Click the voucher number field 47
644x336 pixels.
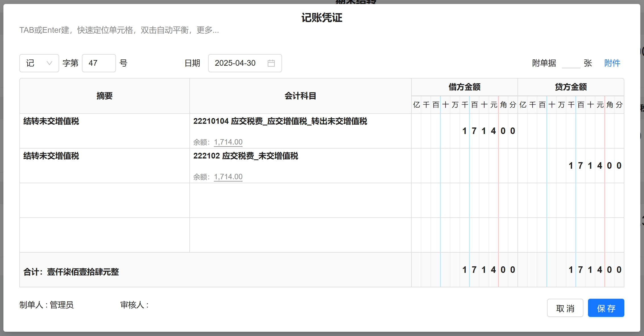point(99,63)
